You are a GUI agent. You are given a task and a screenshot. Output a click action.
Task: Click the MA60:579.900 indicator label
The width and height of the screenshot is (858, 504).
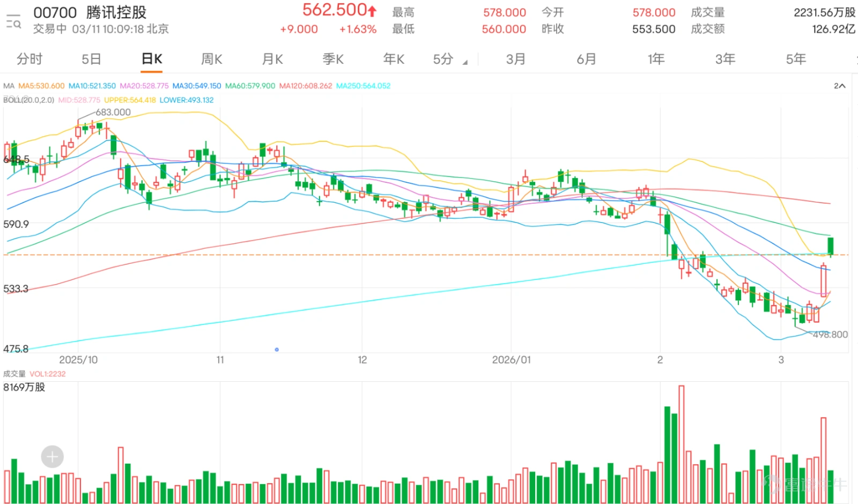point(250,86)
